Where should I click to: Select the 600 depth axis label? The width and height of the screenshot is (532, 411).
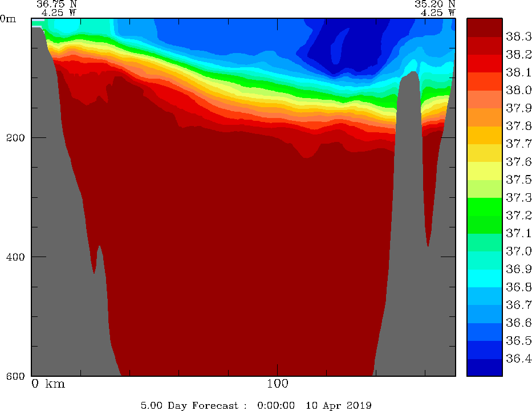[x=15, y=376]
